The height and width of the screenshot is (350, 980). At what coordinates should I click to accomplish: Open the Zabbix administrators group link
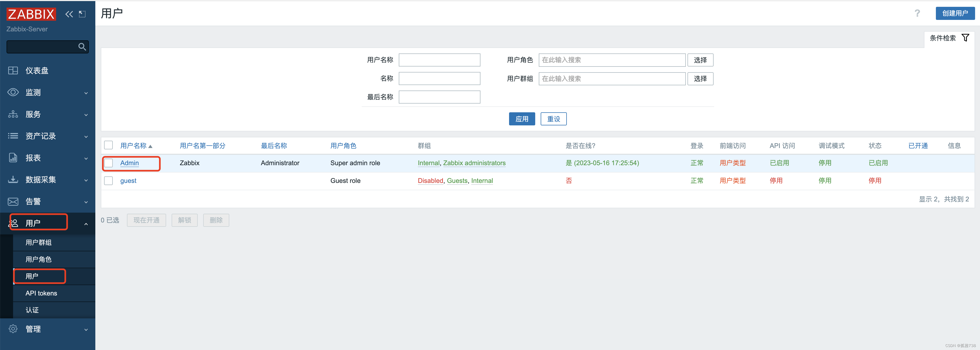point(474,163)
